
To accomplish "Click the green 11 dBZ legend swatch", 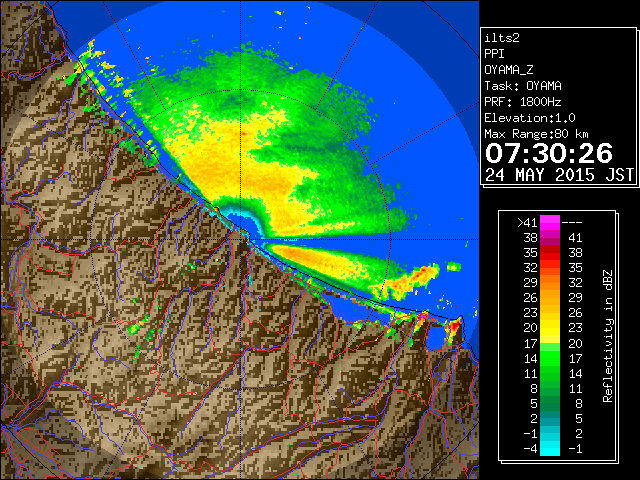I will [550, 373].
